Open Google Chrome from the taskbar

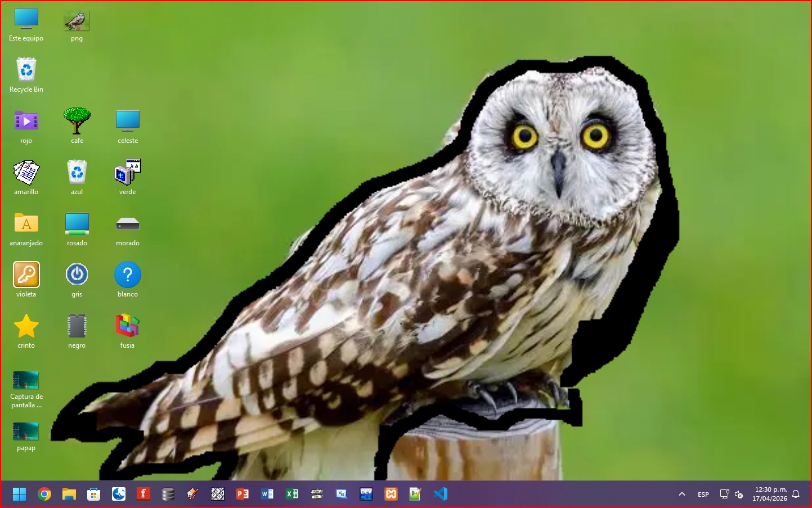point(44,494)
